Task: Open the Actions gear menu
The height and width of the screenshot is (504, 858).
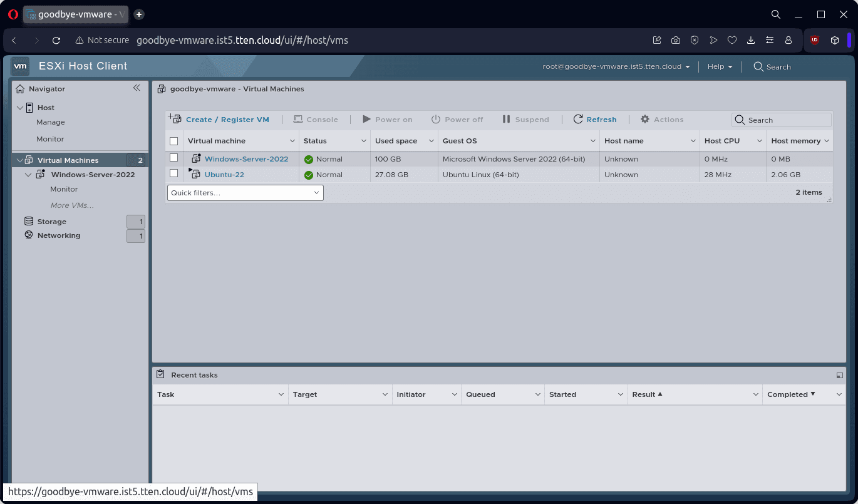Action: pyautogui.click(x=662, y=119)
